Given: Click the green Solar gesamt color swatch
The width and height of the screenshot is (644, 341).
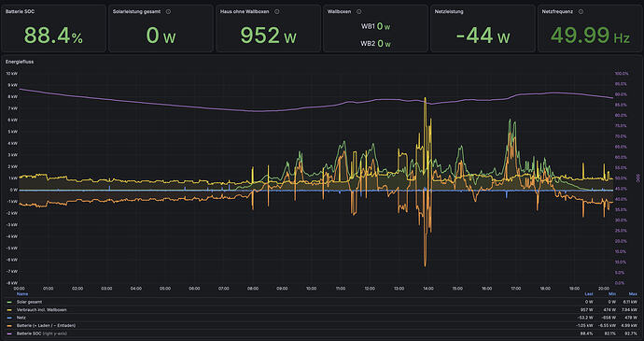Looking at the screenshot, I should (x=9, y=303).
